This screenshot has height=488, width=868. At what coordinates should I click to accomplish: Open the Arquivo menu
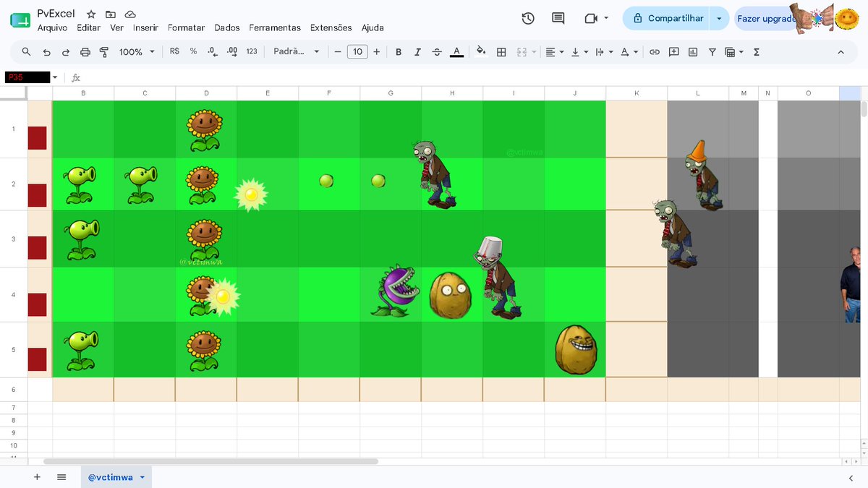[52, 27]
